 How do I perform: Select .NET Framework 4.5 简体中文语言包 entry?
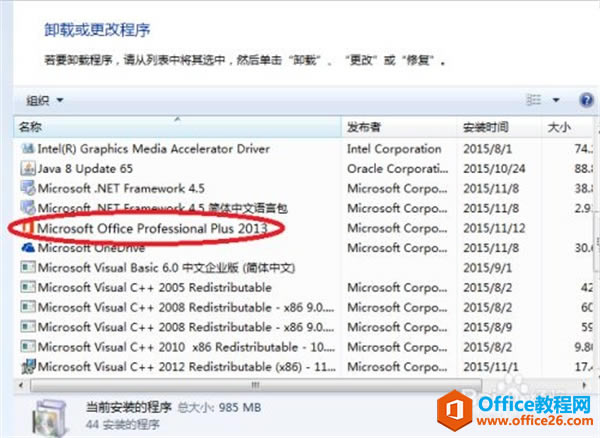(163, 208)
